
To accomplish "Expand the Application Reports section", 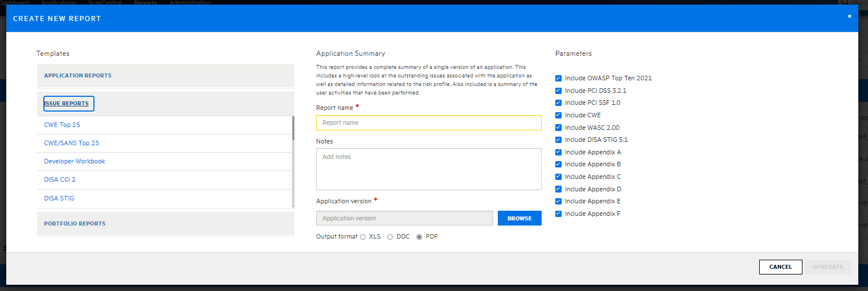I will 78,76.
